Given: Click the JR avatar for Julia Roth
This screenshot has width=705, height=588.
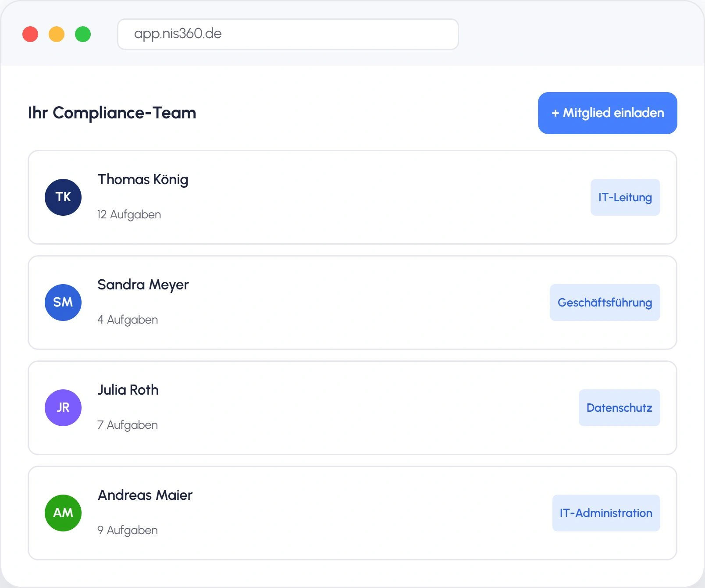Looking at the screenshot, I should 63,408.
